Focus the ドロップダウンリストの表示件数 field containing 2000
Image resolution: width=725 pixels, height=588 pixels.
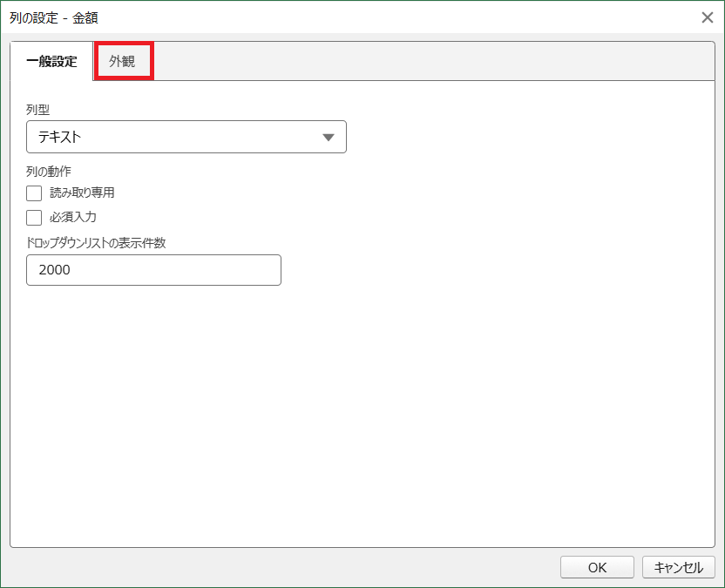153,270
